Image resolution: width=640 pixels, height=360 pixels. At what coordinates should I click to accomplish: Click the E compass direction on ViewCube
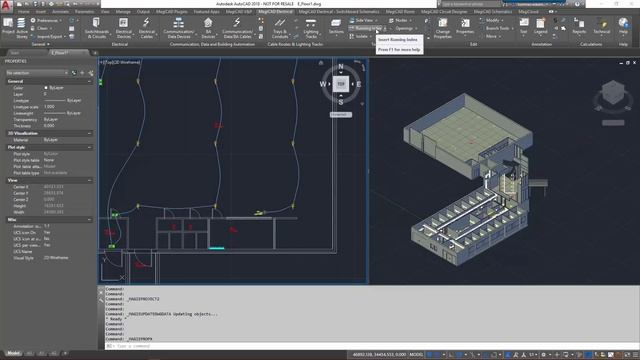tap(359, 84)
